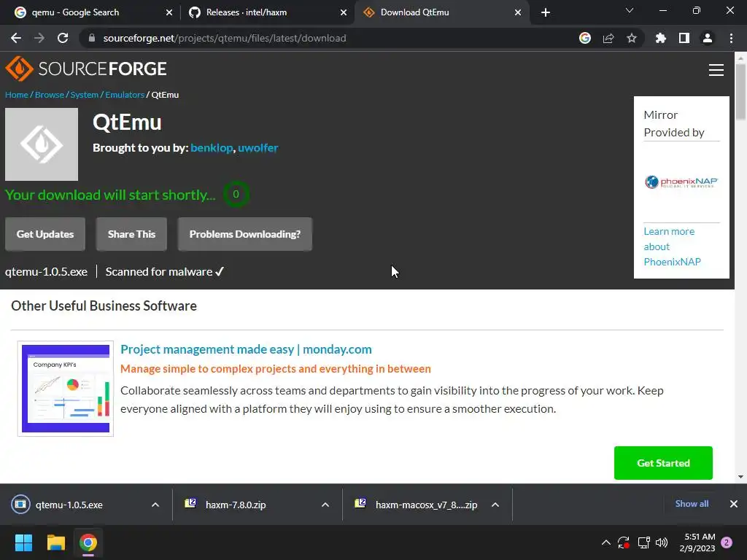Click the Chrome taskbar icon

click(88, 542)
